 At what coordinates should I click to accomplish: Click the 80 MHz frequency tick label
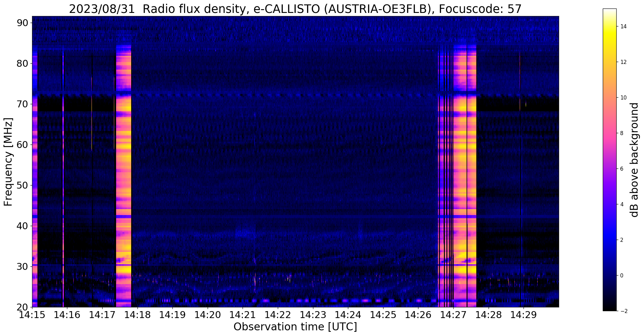pyautogui.click(x=22, y=63)
